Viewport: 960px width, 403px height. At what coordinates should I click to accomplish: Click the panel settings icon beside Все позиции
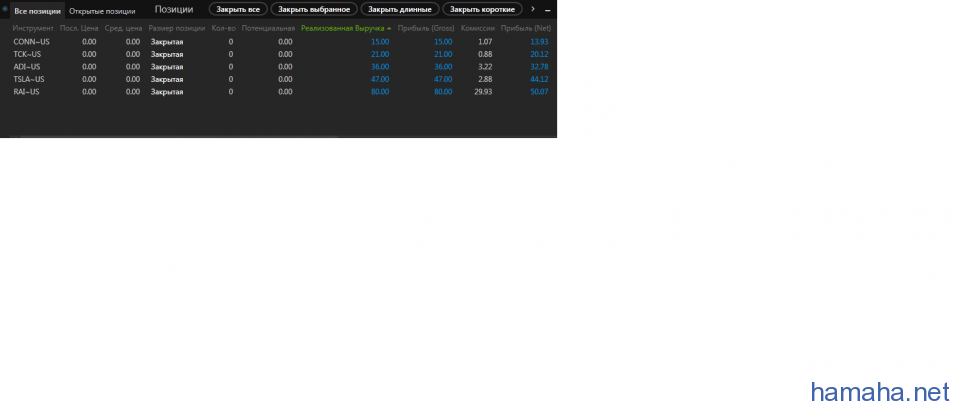pos(5,9)
